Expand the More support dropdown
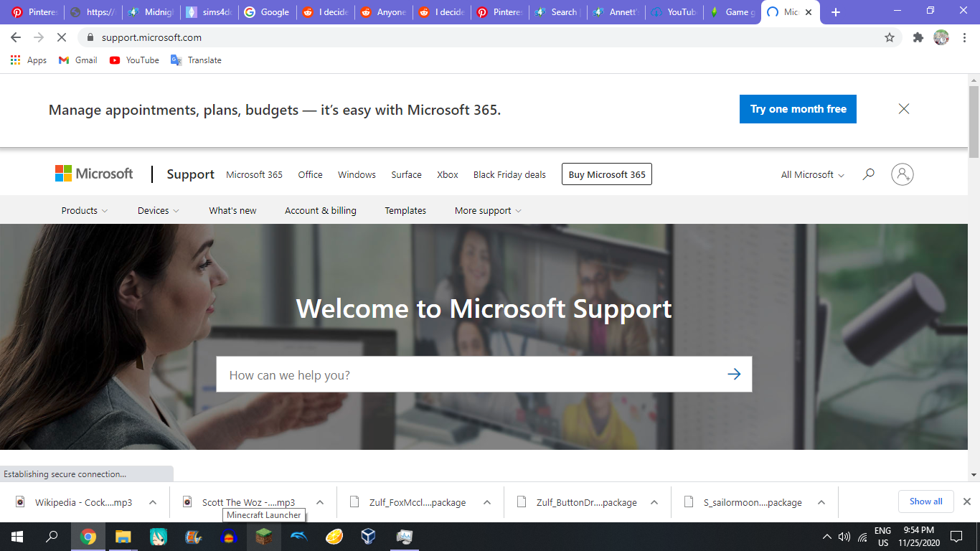The width and height of the screenshot is (980, 551). tap(488, 210)
